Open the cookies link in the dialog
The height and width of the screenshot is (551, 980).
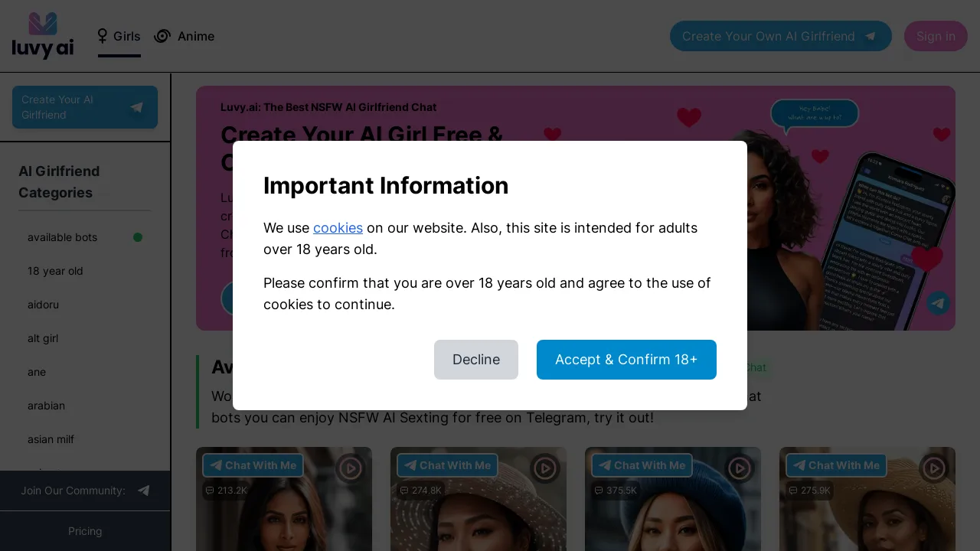pos(338,227)
